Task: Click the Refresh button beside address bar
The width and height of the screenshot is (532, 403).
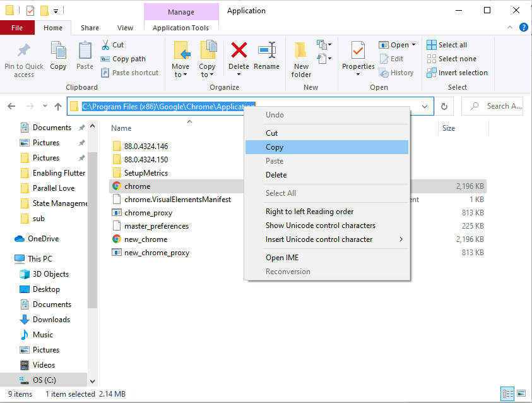Action: point(444,107)
